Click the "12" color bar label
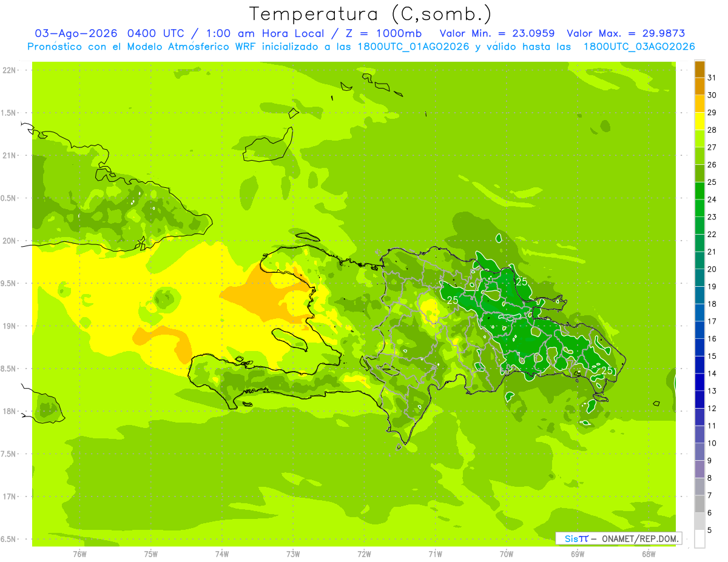This screenshot has width=728, height=562. (712, 408)
